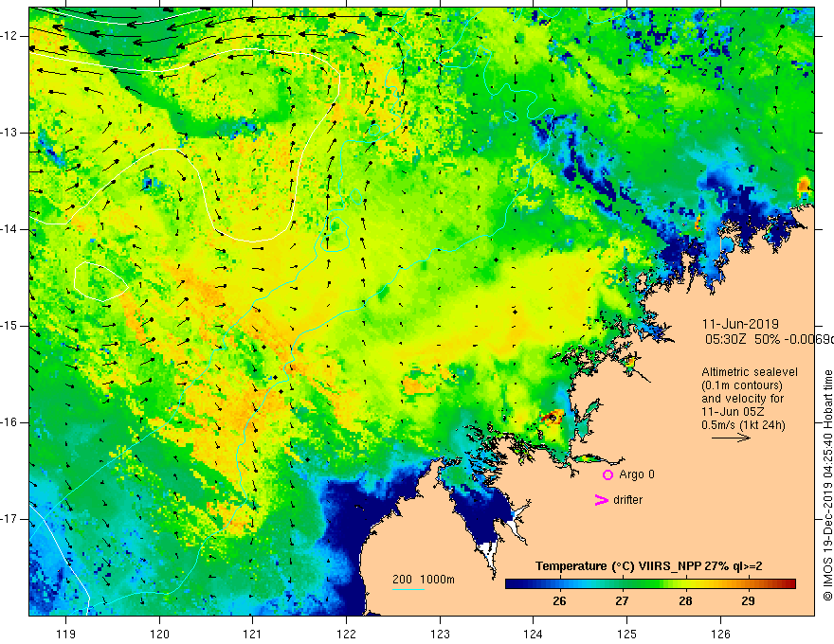Image resolution: width=834 pixels, height=644 pixels.
Task: Click the '(0.1m contours)' caption line
Action: pos(742,385)
